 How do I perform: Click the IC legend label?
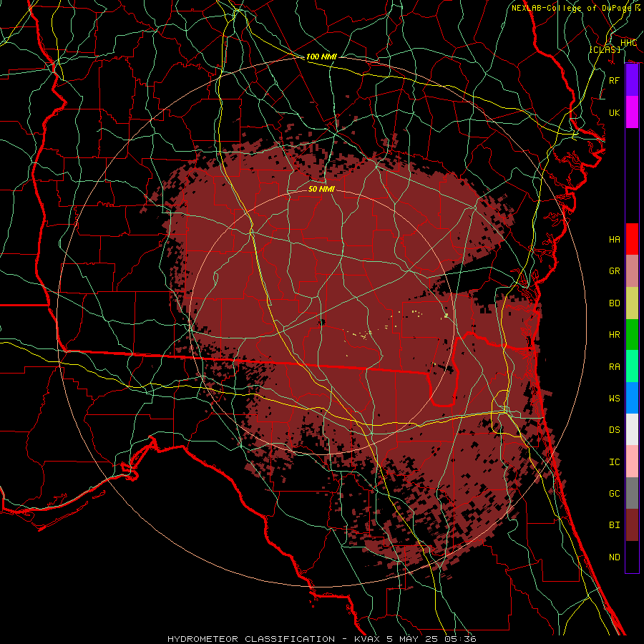tap(615, 462)
